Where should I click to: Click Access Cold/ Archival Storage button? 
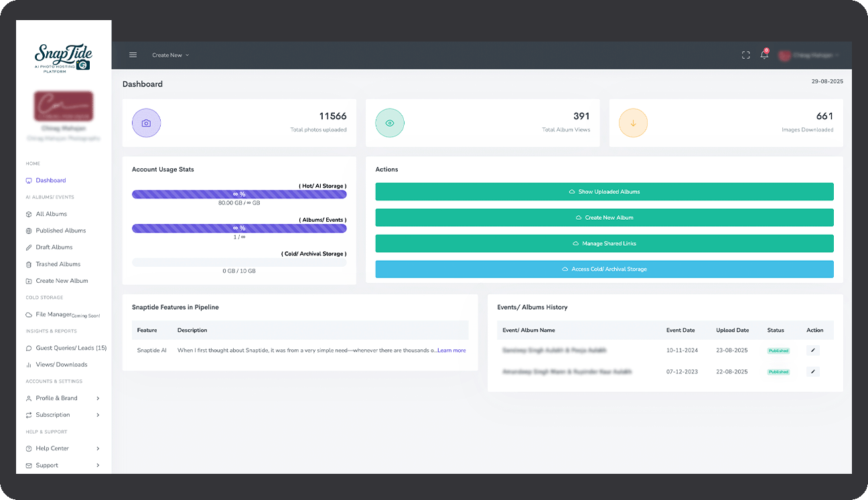pyautogui.click(x=604, y=269)
